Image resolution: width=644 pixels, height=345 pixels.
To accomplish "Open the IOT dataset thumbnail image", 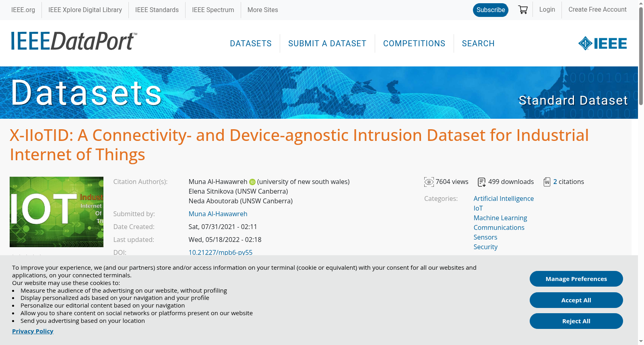I will click(x=56, y=212).
